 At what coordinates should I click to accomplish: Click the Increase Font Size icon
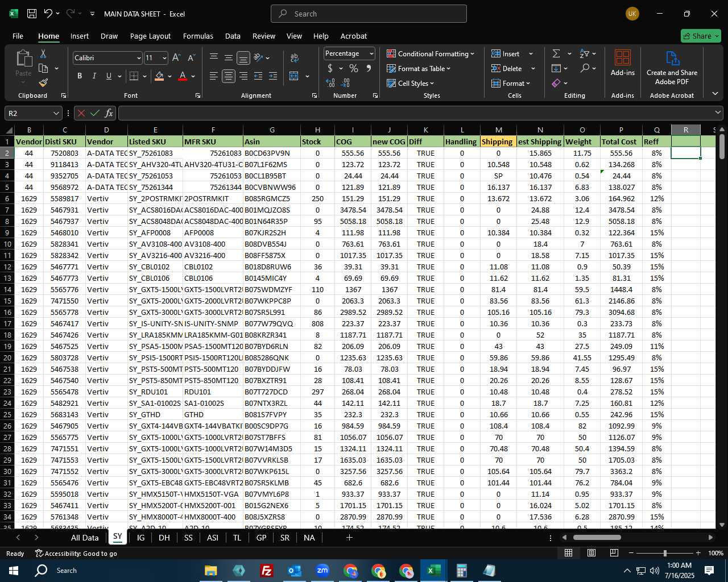coord(176,58)
